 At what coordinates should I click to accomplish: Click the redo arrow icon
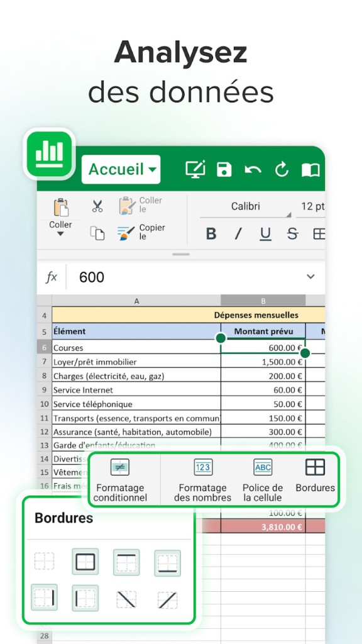pos(282,169)
